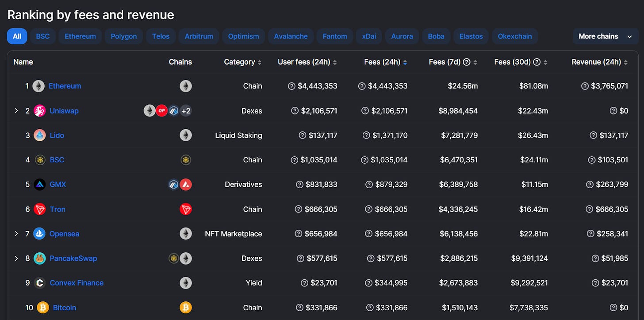Click the Opensea sailboat logo icon
This screenshot has width=644, height=320.
point(39,234)
